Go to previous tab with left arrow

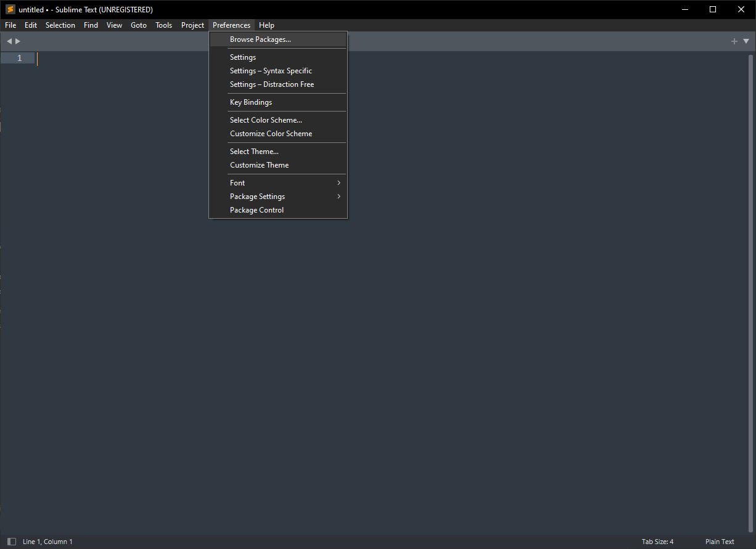point(9,41)
